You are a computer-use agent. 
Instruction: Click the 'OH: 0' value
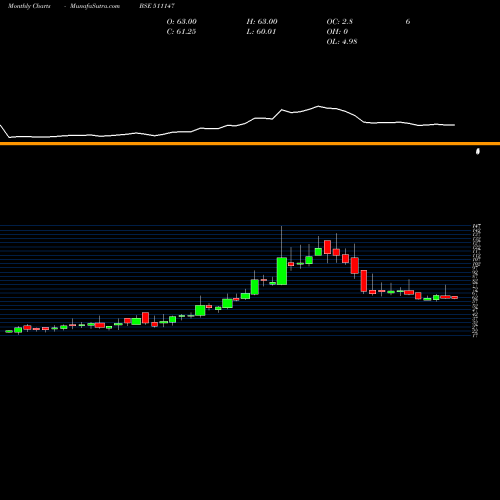click(337, 32)
